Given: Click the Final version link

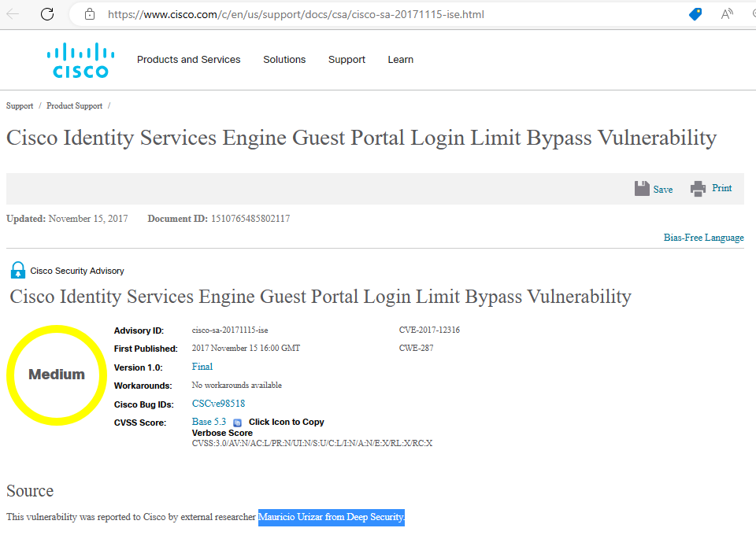Looking at the screenshot, I should tap(202, 367).
